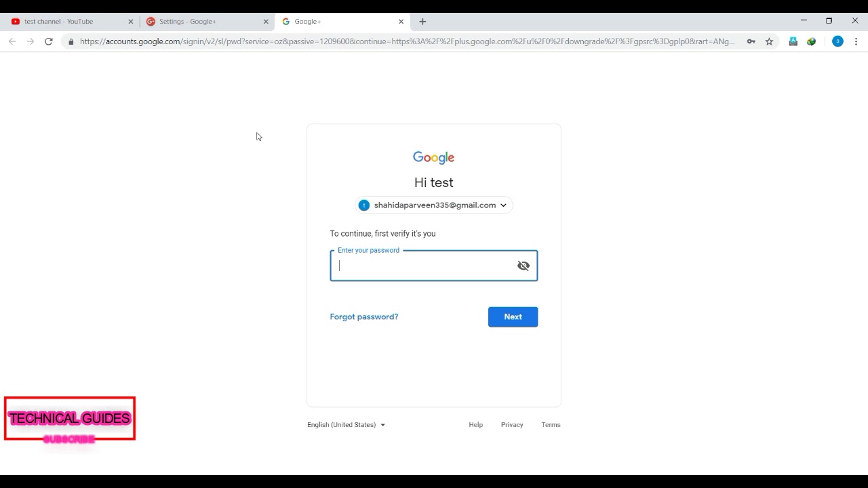This screenshot has height=488, width=868.
Task: Close the test channel - YouTube tab
Action: tap(131, 22)
